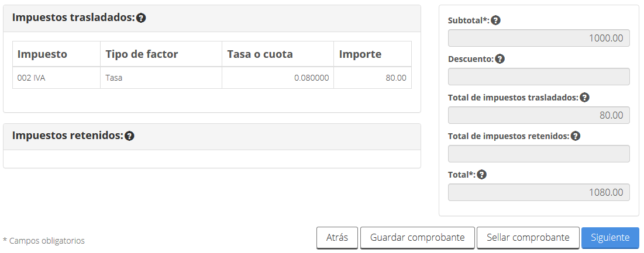Continue with the Siguiente button

point(610,238)
